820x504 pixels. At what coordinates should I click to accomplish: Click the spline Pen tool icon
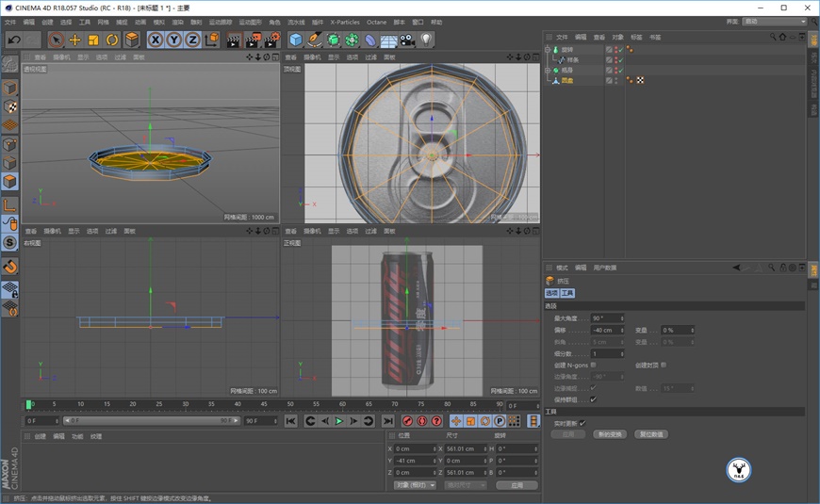(x=314, y=40)
